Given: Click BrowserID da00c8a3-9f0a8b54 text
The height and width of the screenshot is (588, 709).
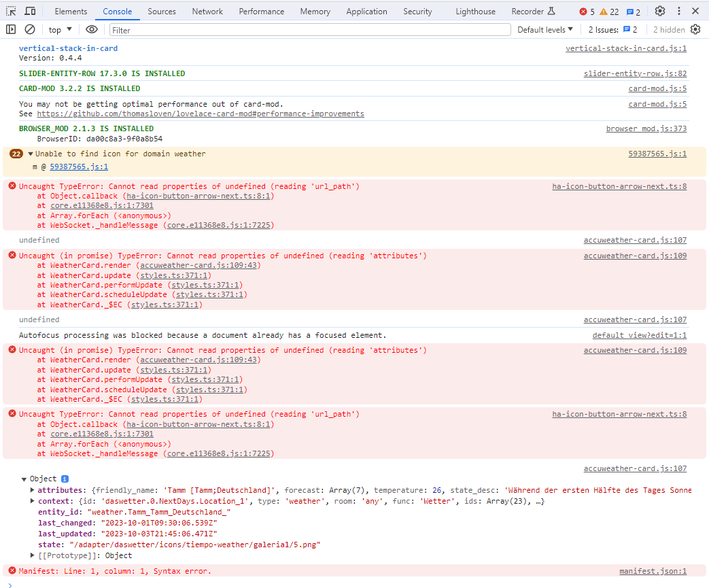Looking at the screenshot, I should tap(99, 139).
